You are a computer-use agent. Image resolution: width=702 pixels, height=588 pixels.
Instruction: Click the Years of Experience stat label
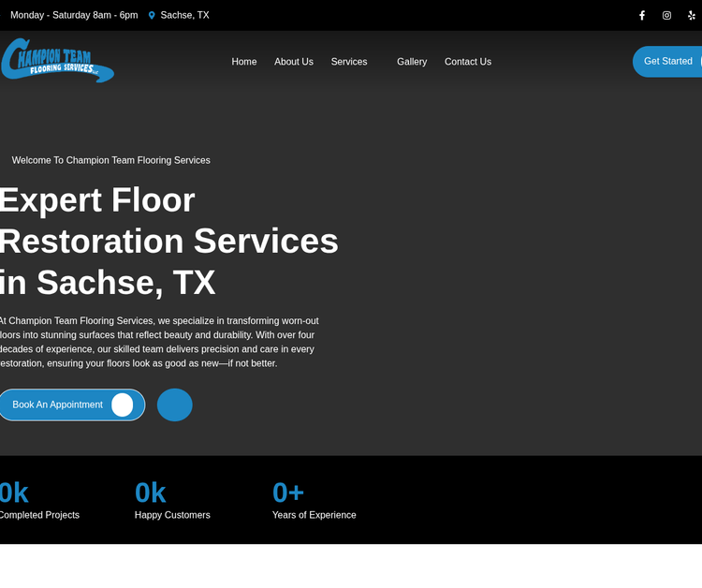[314, 515]
